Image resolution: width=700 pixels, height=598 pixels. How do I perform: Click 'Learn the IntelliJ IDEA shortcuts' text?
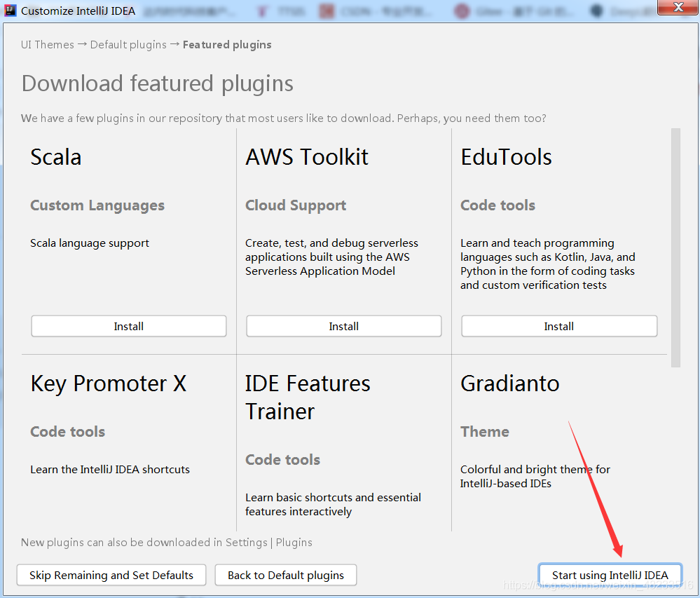tap(110, 470)
